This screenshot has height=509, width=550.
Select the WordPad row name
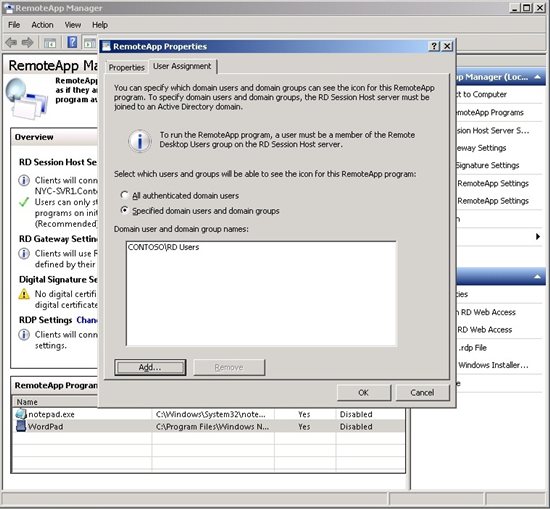coord(46,427)
